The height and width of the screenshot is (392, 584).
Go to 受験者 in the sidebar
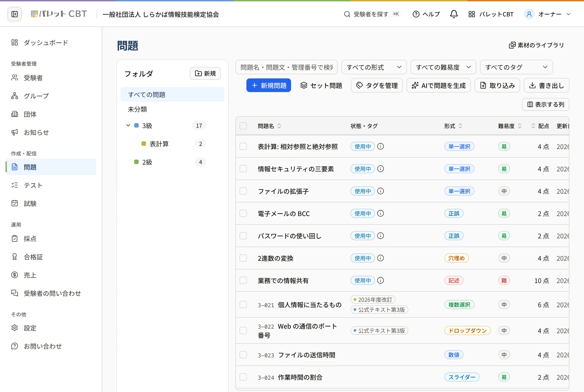click(51, 77)
